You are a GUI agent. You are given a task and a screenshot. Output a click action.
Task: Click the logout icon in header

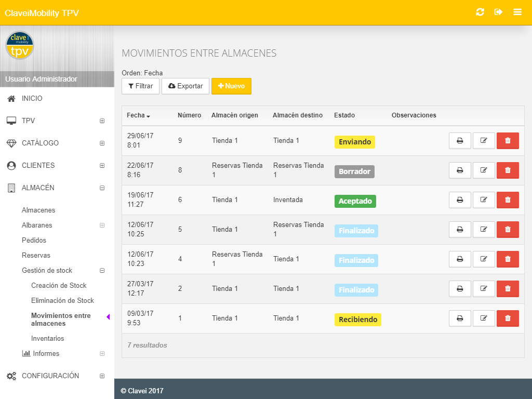498,12
